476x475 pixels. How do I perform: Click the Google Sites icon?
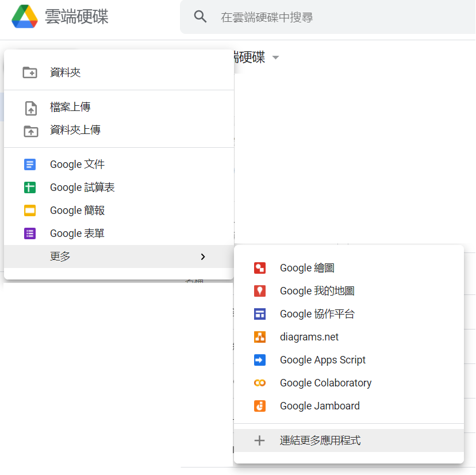[260, 314]
